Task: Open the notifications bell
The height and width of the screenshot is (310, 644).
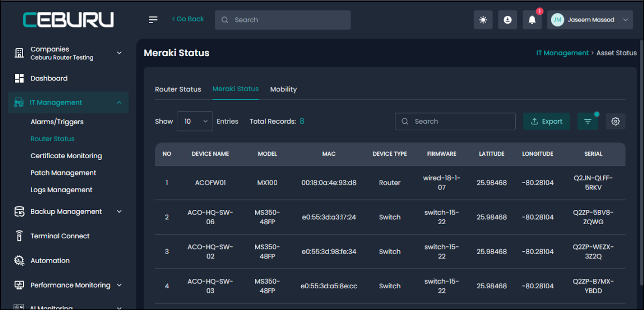Action: (532, 20)
